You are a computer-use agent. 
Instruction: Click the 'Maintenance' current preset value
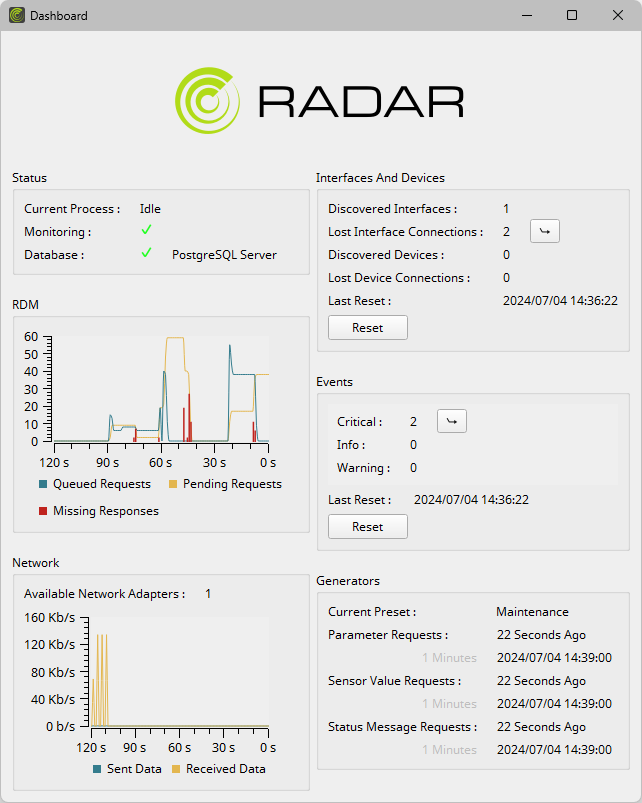[532, 612]
